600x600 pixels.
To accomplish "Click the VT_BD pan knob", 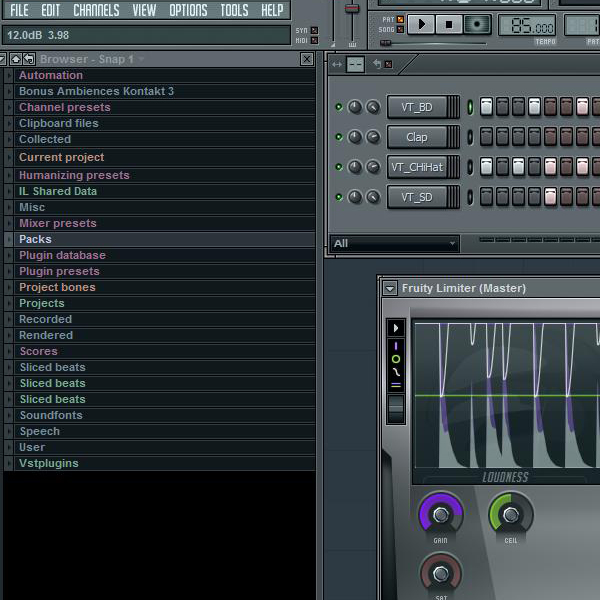I will [x=355, y=107].
